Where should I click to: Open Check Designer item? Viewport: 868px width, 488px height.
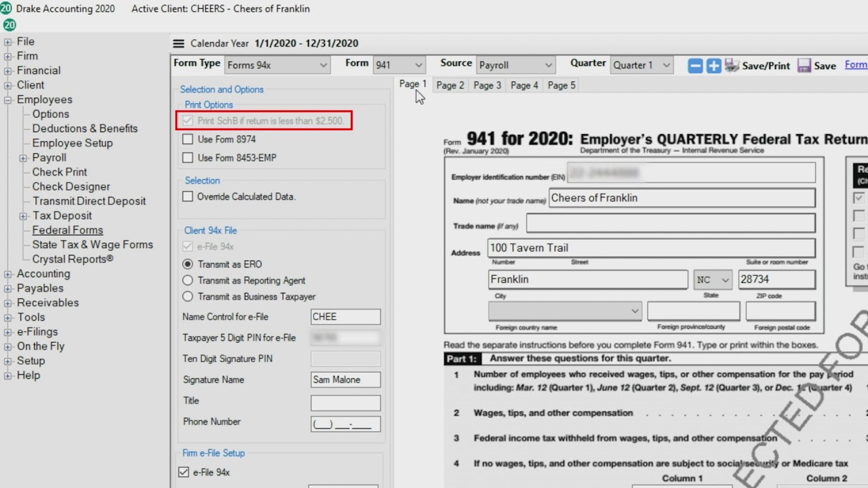(x=71, y=186)
